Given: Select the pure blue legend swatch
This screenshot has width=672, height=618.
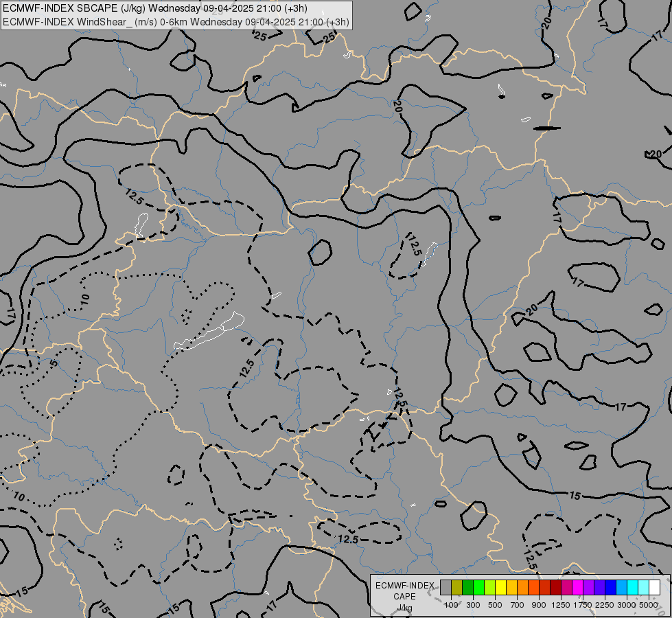Looking at the screenshot, I should coord(610,588).
